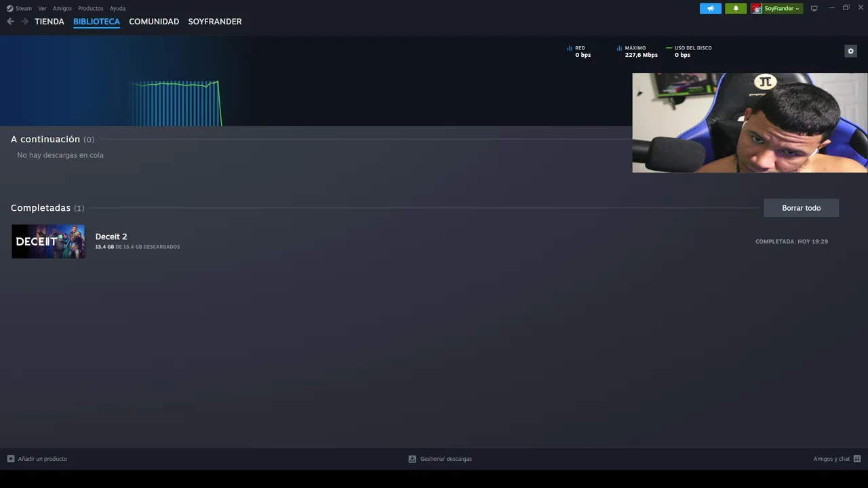The width and height of the screenshot is (868, 488).
Task: Switch to the COMUNIDAD tab
Action: click(154, 22)
